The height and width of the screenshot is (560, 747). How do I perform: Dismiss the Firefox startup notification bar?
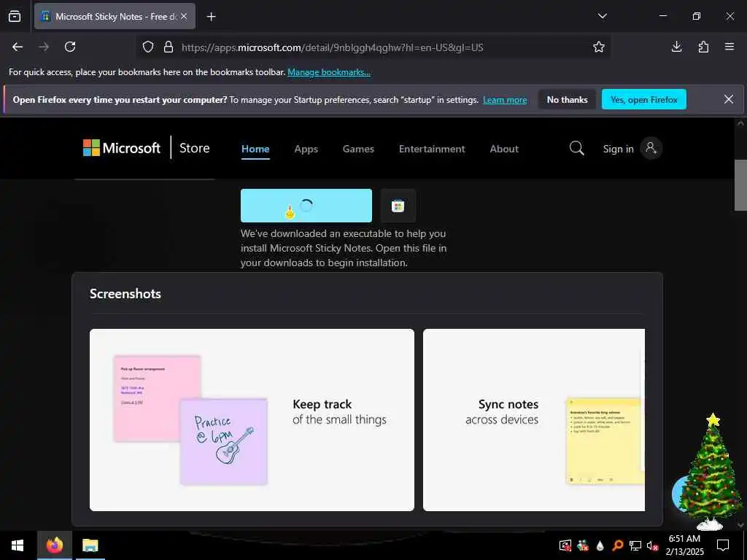(729, 99)
